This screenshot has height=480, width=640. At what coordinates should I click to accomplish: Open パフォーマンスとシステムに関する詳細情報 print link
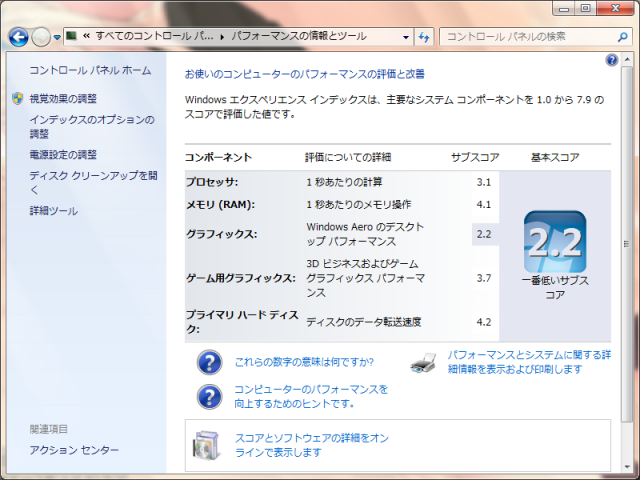click(x=529, y=362)
